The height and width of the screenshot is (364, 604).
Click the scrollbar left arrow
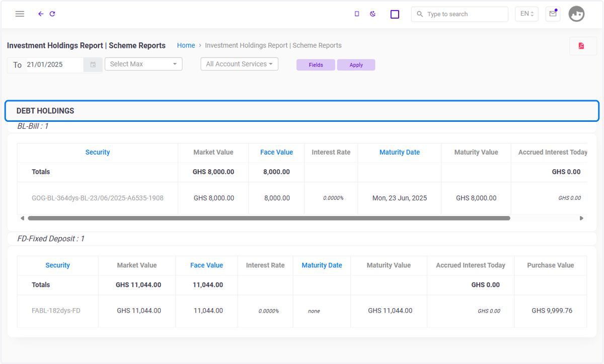click(22, 218)
